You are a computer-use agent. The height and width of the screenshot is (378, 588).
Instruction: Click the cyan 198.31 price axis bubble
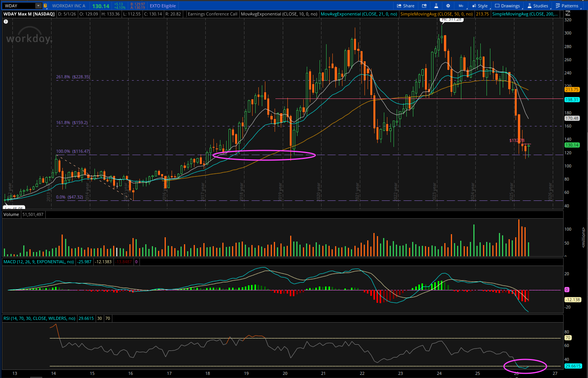click(x=572, y=100)
